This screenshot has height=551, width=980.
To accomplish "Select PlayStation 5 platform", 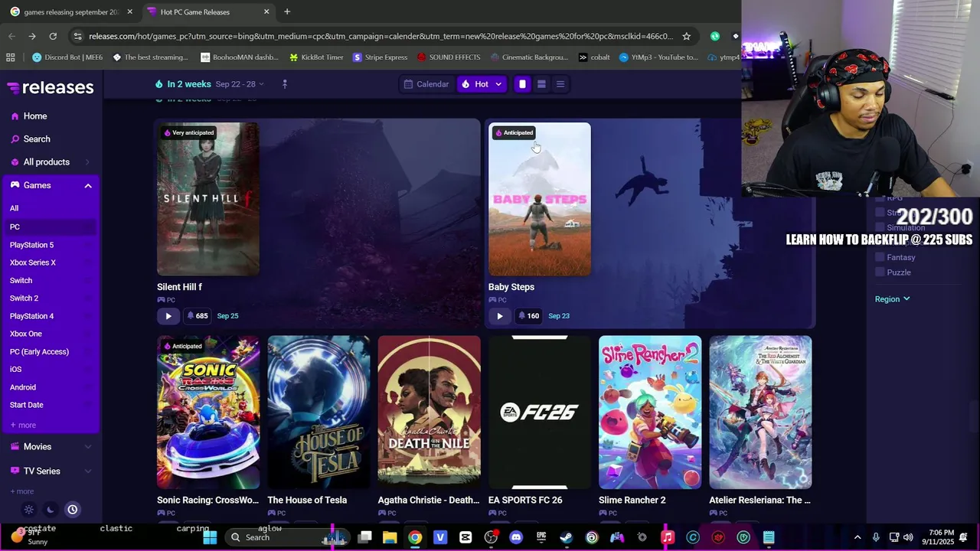I will [31, 245].
